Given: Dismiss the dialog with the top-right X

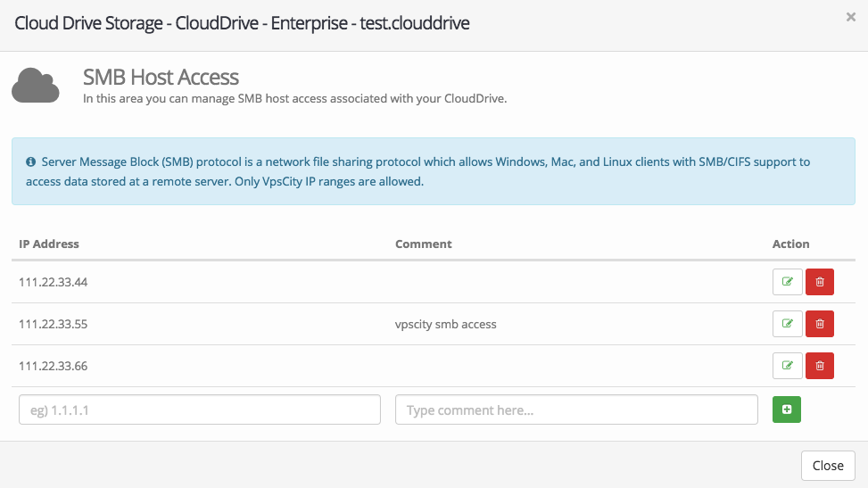Looking at the screenshot, I should [850, 17].
